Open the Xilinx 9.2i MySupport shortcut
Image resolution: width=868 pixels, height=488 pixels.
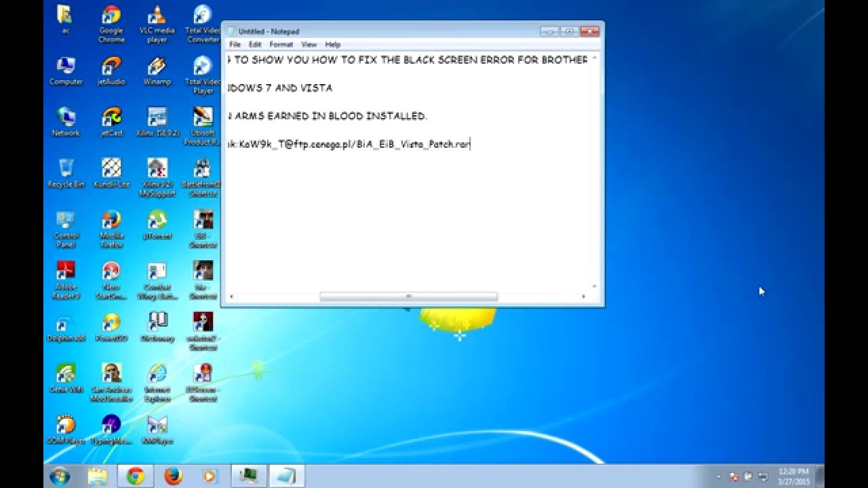[x=157, y=178]
